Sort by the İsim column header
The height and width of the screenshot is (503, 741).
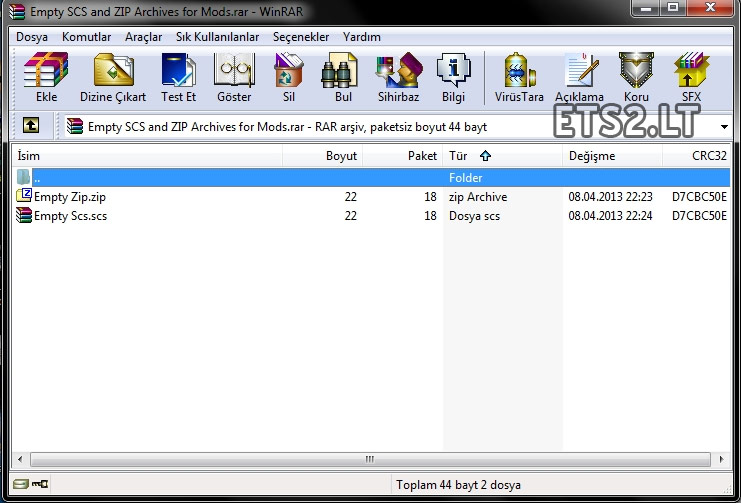coord(147,156)
